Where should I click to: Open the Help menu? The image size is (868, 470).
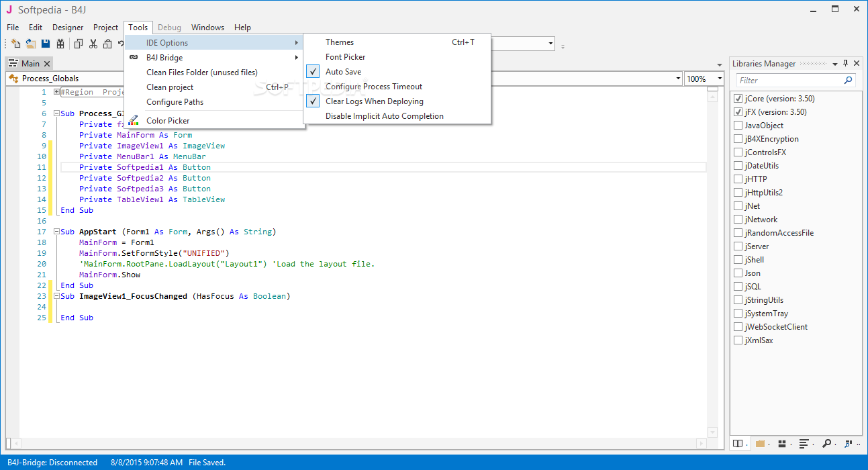coord(242,28)
